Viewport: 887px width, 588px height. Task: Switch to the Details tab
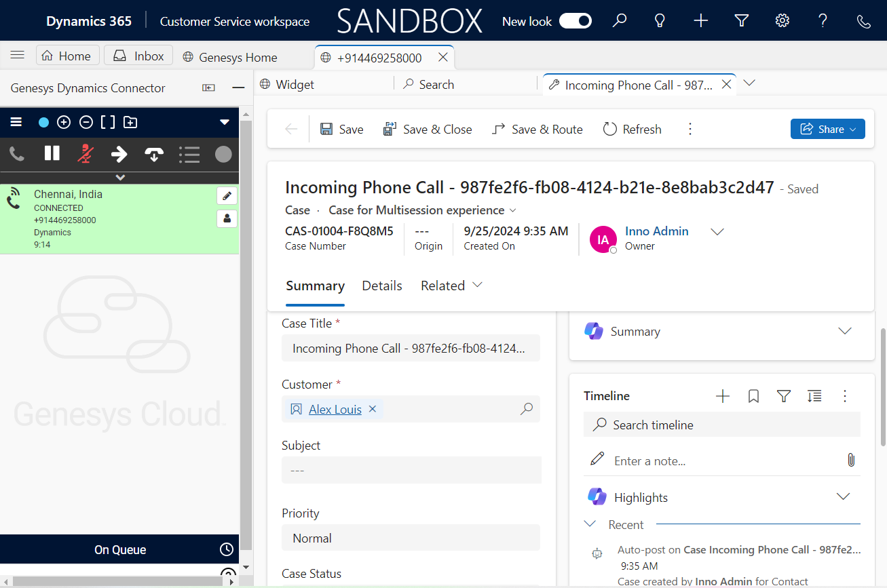(x=382, y=286)
